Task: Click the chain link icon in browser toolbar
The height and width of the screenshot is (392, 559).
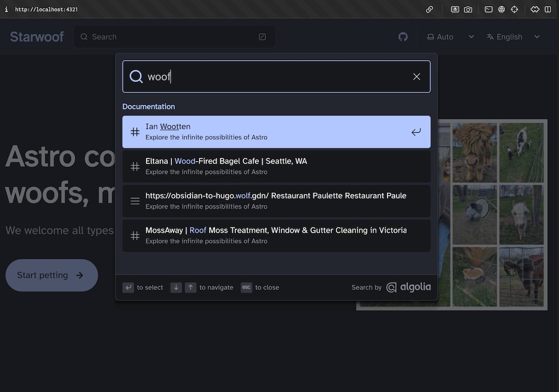Action: click(x=429, y=9)
